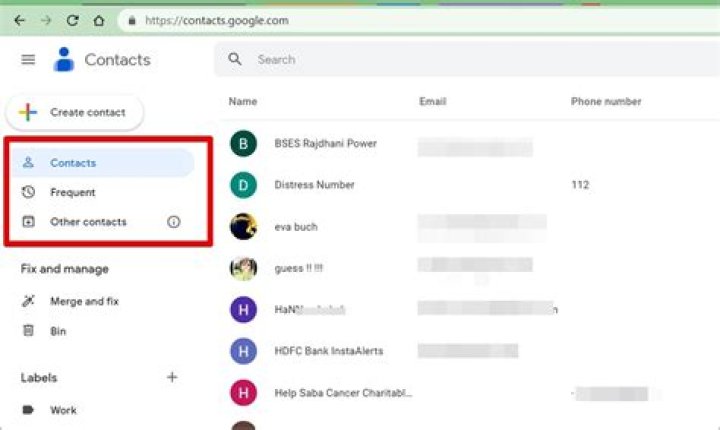
Task: Click the Phone number column header
Action: [606, 102]
